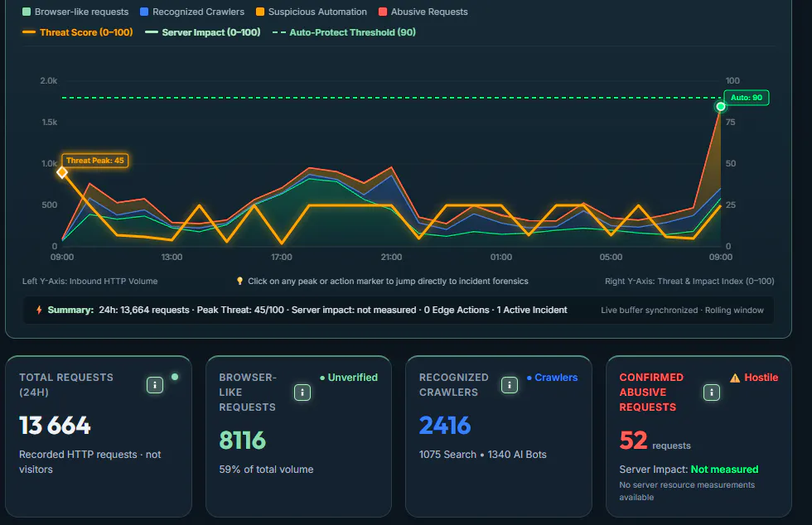Screen dimensions: 812x525
Task: Click the Left Y-Axis: Inbound HTTP Volume caption
Action: click(90, 282)
